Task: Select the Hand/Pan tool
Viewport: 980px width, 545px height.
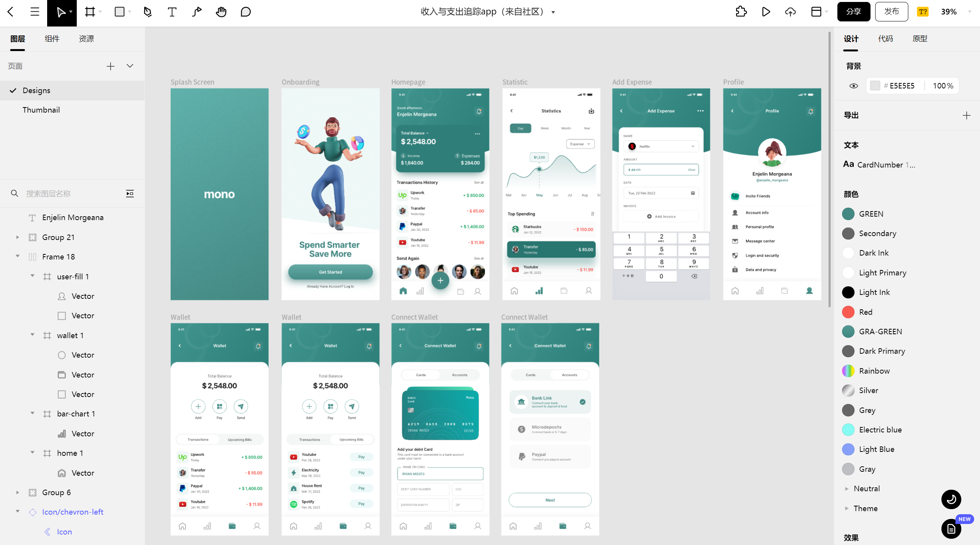Action: [x=221, y=11]
